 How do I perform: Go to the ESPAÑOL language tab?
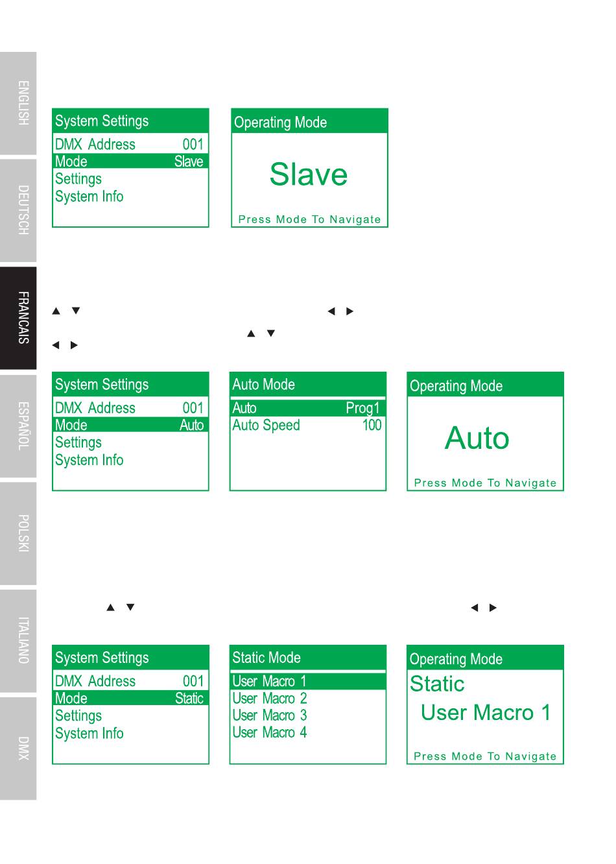[18, 426]
